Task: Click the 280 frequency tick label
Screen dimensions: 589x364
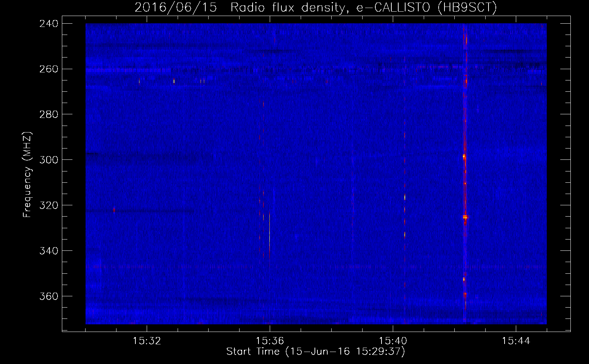Action: [48, 115]
